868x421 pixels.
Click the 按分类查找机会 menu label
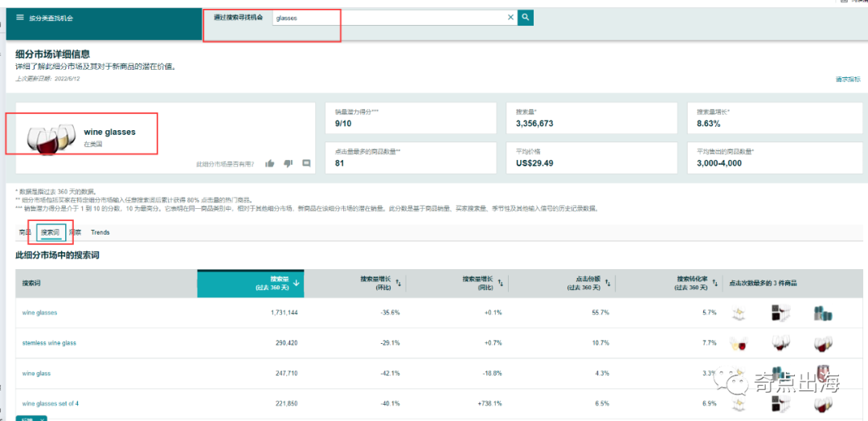click(51, 18)
